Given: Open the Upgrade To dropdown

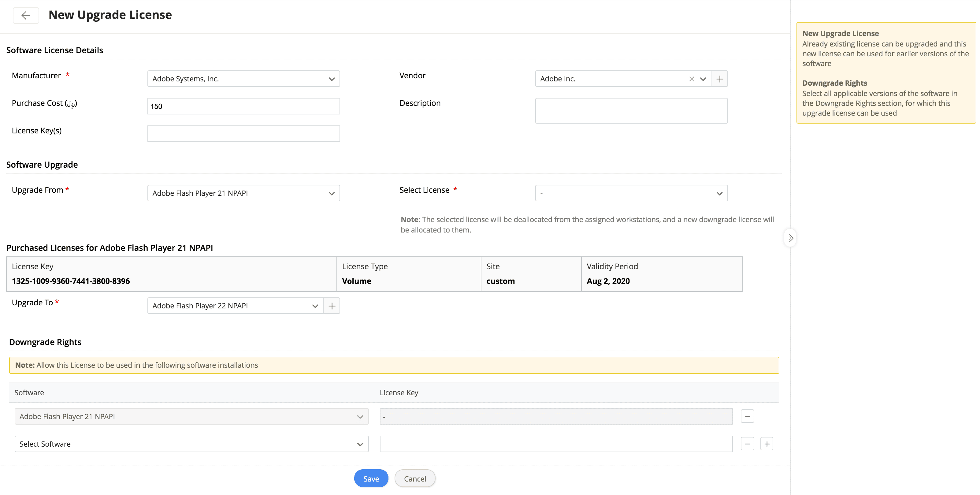Looking at the screenshot, I should pyautogui.click(x=235, y=306).
